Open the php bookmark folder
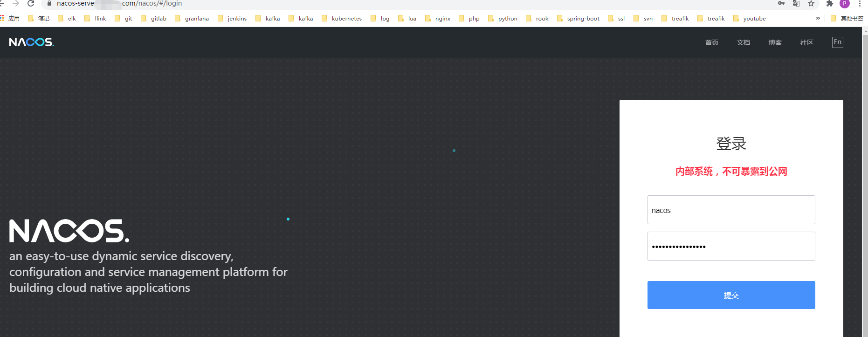This screenshot has width=868, height=337. click(469, 18)
